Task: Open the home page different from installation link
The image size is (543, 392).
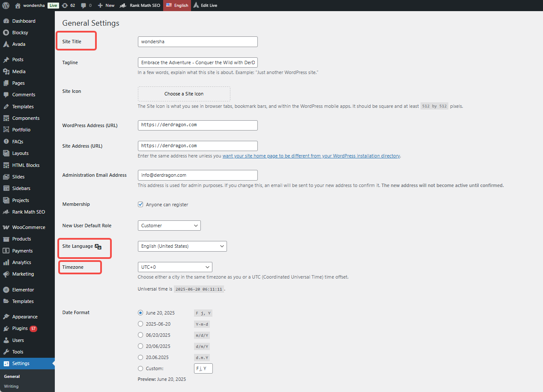Action: tap(310, 156)
